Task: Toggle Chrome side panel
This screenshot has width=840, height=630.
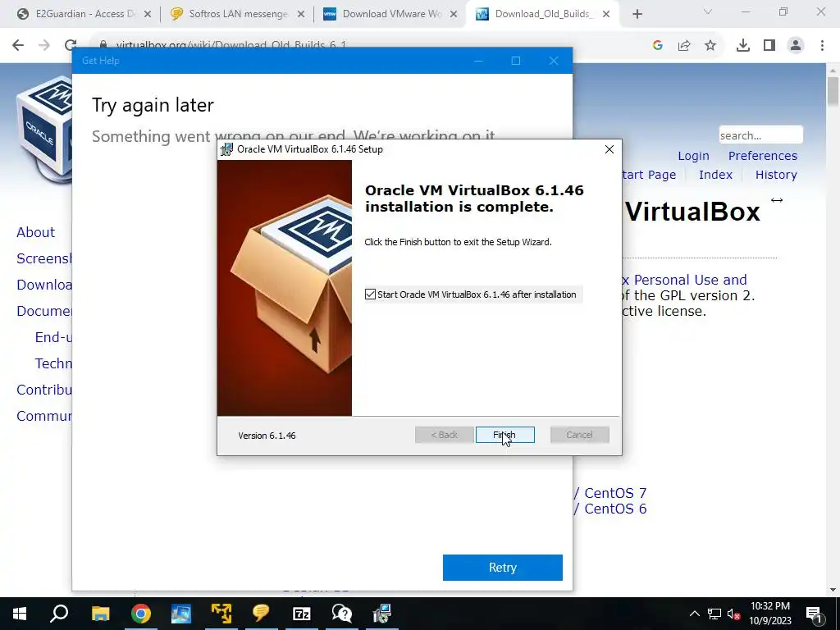Action: [x=769, y=46]
